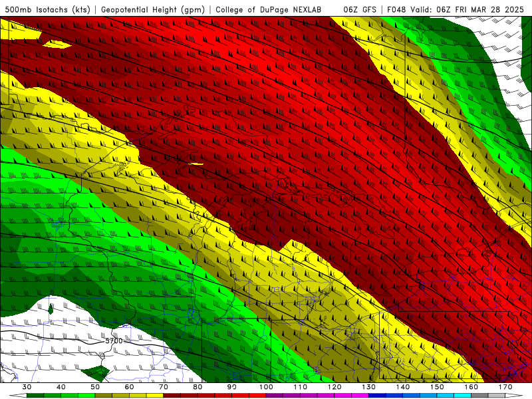Click the '500mb Isotachs (kts)' title text
Image resolution: width=532 pixels, height=399 pixels.
point(48,9)
